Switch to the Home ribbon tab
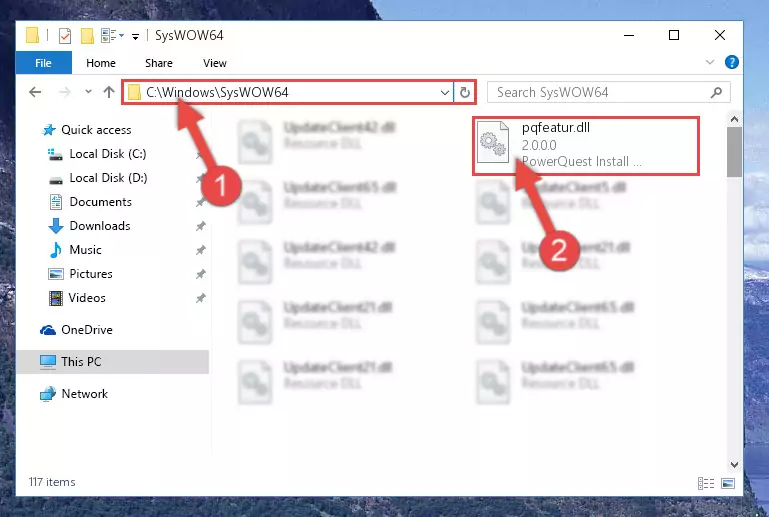Viewport: 769px width, 517px height. (101, 63)
